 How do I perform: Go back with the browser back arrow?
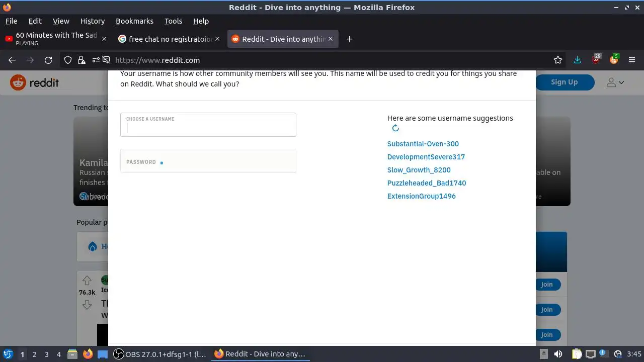click(x=12, y=60)
